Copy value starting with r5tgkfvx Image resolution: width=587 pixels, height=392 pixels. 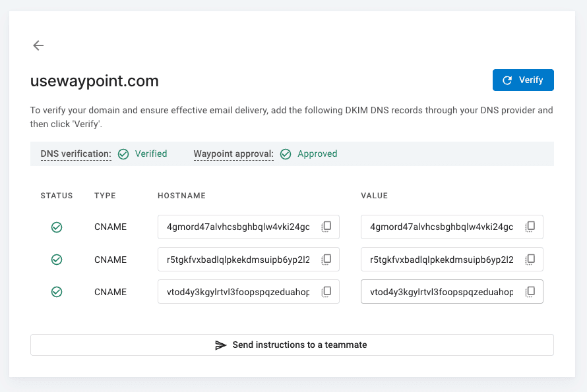(x=530, y=259)
